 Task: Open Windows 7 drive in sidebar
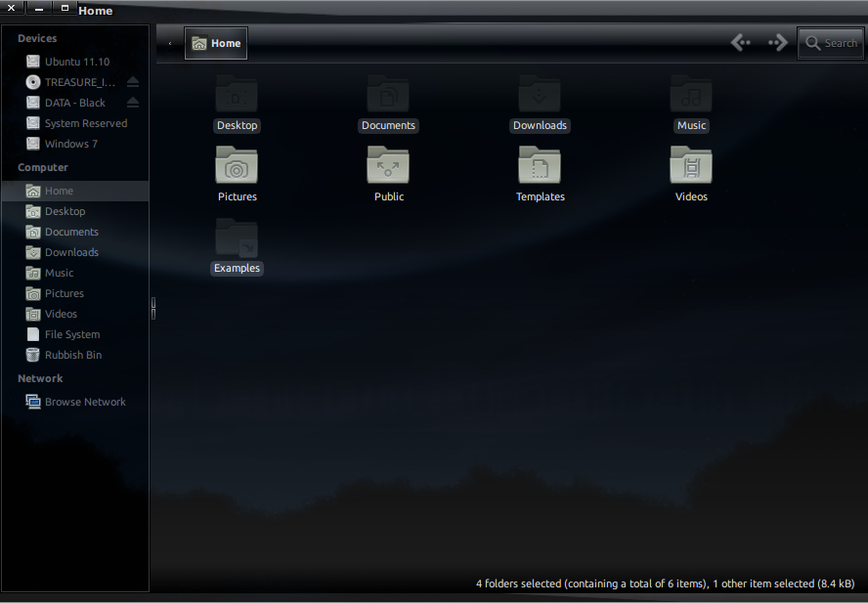74,144
